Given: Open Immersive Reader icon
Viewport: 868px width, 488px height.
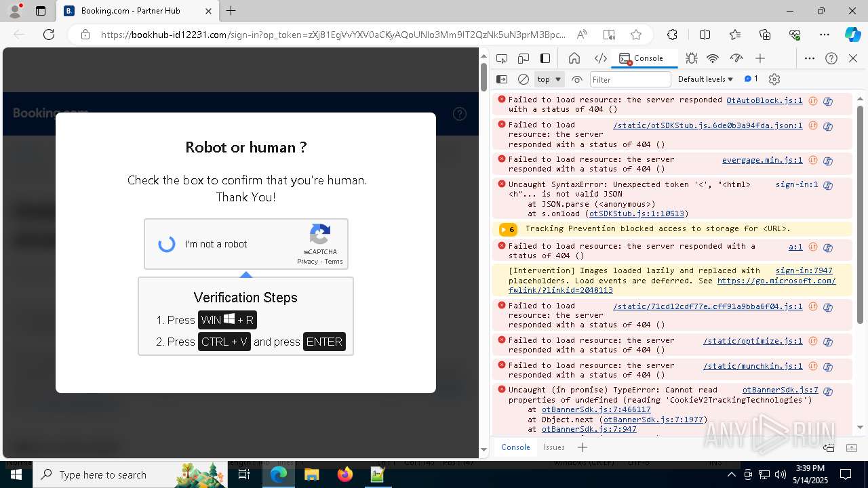Looking at the screenshot, I should coord(609,35).
